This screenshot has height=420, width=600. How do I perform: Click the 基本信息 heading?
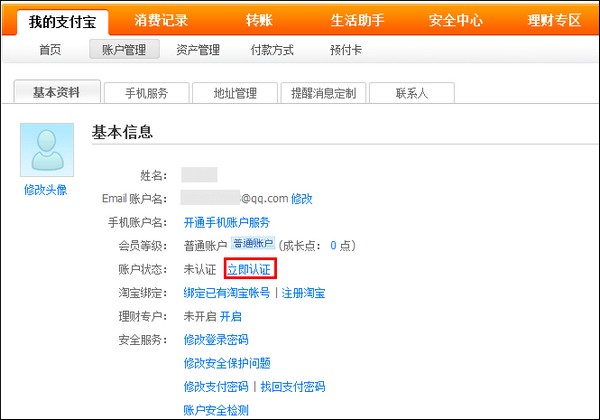122,132
